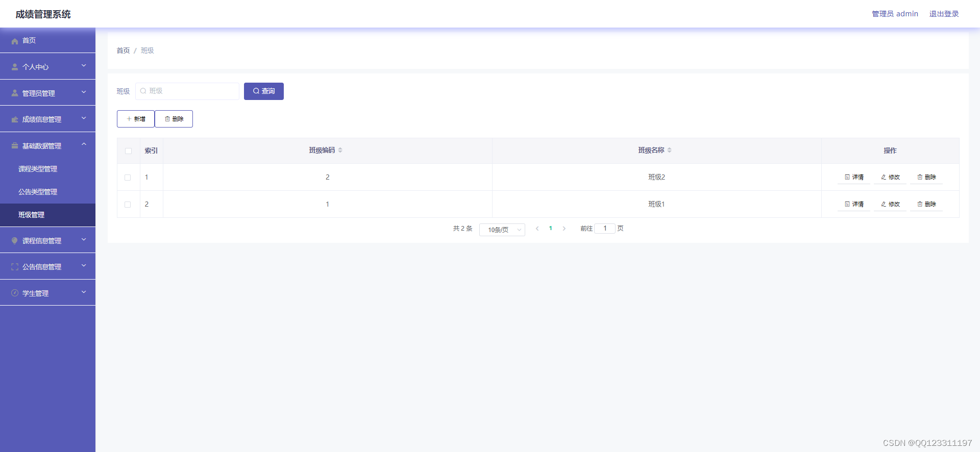Click 删除 for 班级2 row
This screenshot has height=452, width=980.
coord(926,177)
